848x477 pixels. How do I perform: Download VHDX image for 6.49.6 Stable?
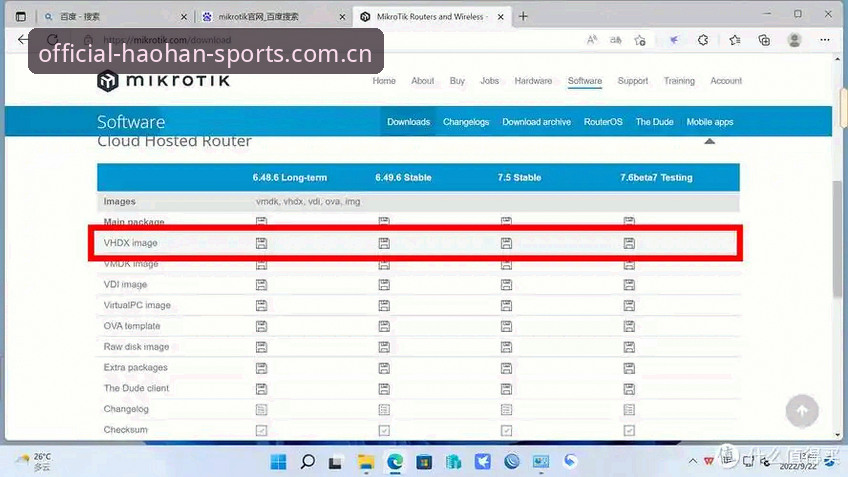384,243
